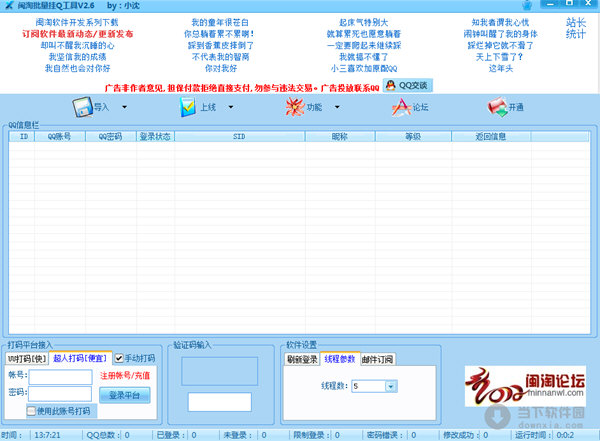
Task: Switch to the UU打码[快] tab
Action: click(27, 359)
